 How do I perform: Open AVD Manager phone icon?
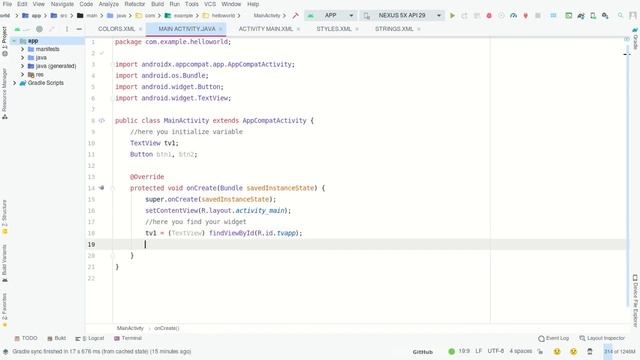coord(593,16)
